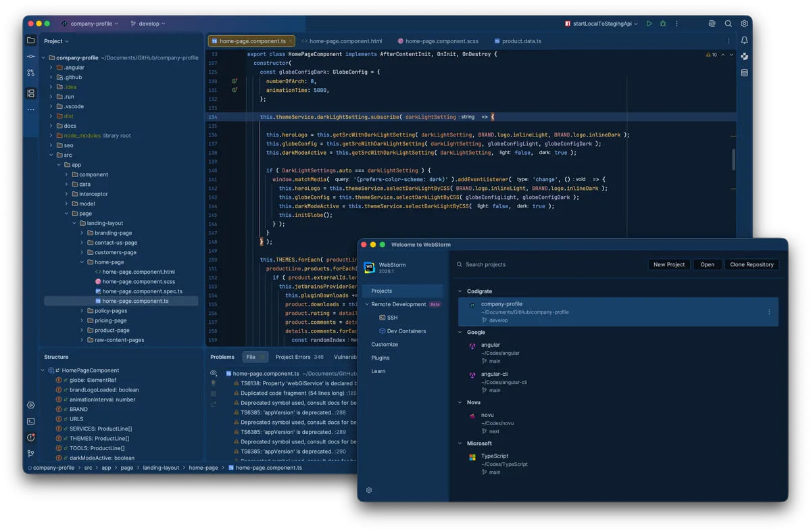Start debugging with the green bug icon
This screenshot has height=532, width=811.
click(x=663, y=24)
